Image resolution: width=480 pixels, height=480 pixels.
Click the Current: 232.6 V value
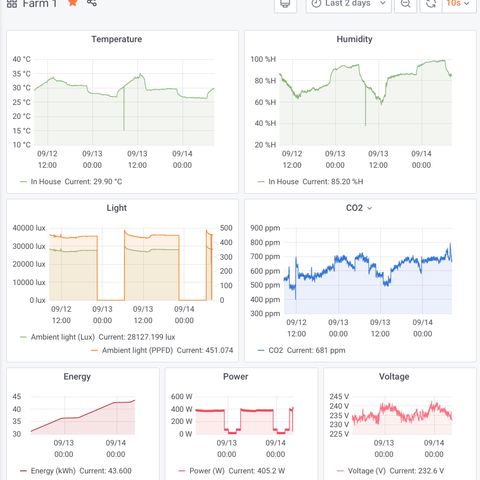pyautogui.click(x=417, y=471)
